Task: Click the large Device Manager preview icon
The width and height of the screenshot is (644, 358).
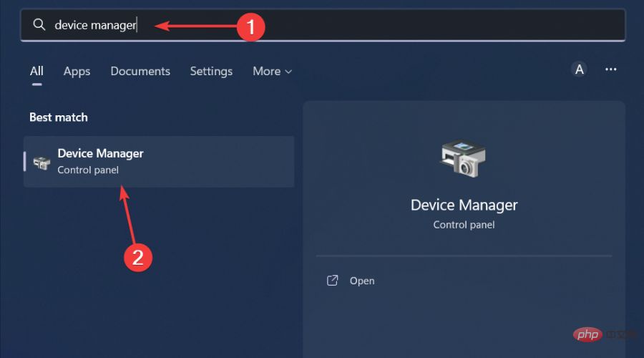Action: [464, 158]
